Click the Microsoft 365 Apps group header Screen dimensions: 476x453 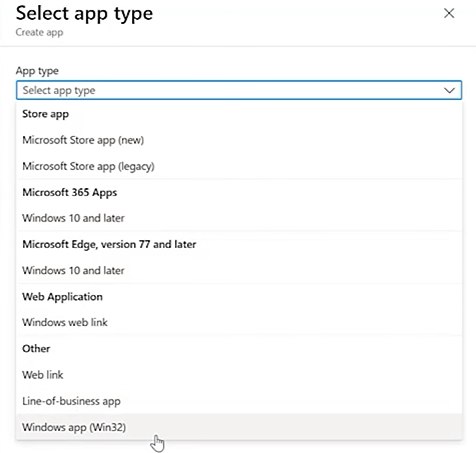point(69,192)
